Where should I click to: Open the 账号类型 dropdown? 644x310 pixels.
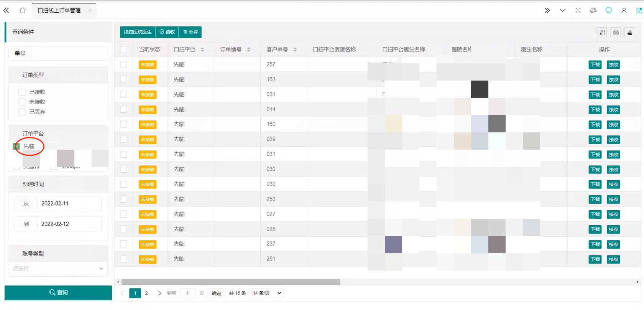(x=58, y=269)
